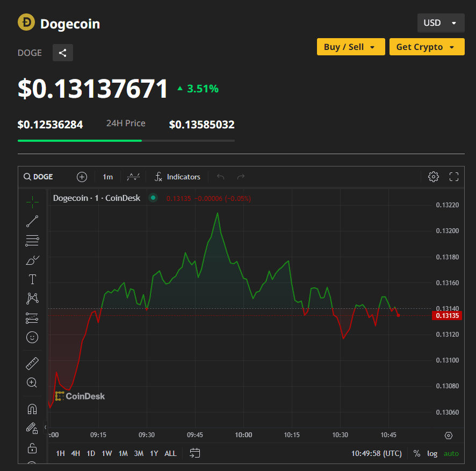Click the 0.13200 price axis label
Screen dimensions: 476x471
pyautogui.click(x=448, y=231)
